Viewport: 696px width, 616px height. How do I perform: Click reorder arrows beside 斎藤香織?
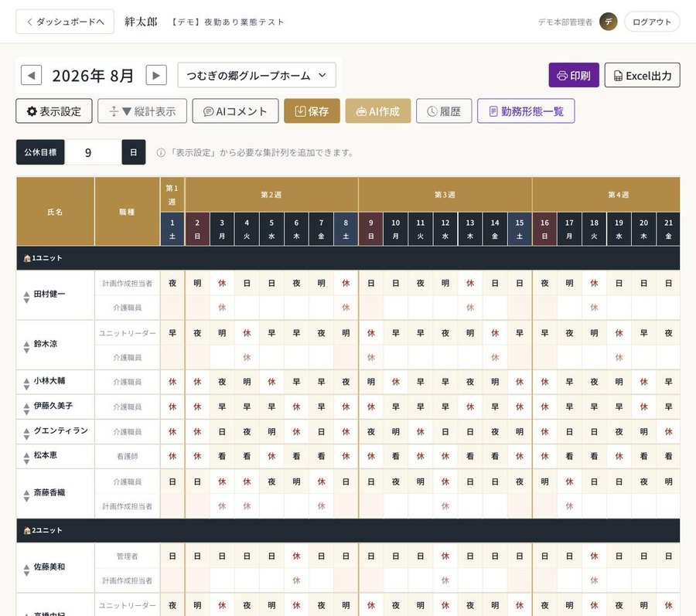pos(26,496)
